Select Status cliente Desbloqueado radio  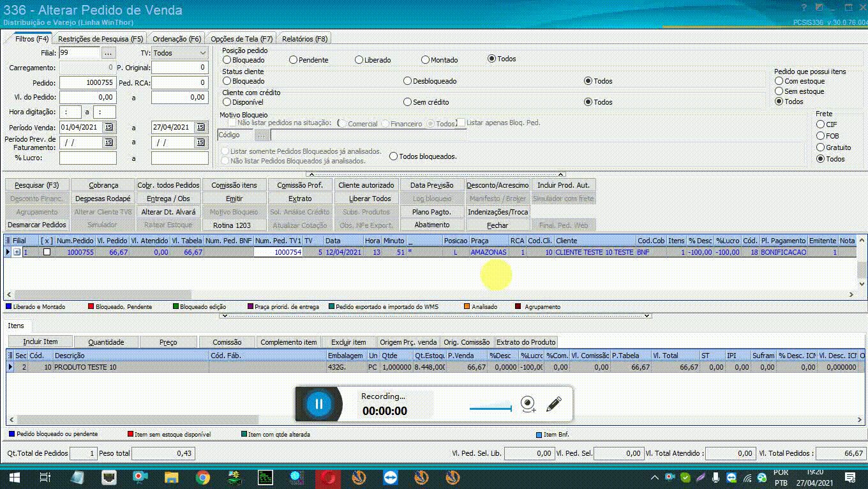pyautogui.click(x=407, y=81)
